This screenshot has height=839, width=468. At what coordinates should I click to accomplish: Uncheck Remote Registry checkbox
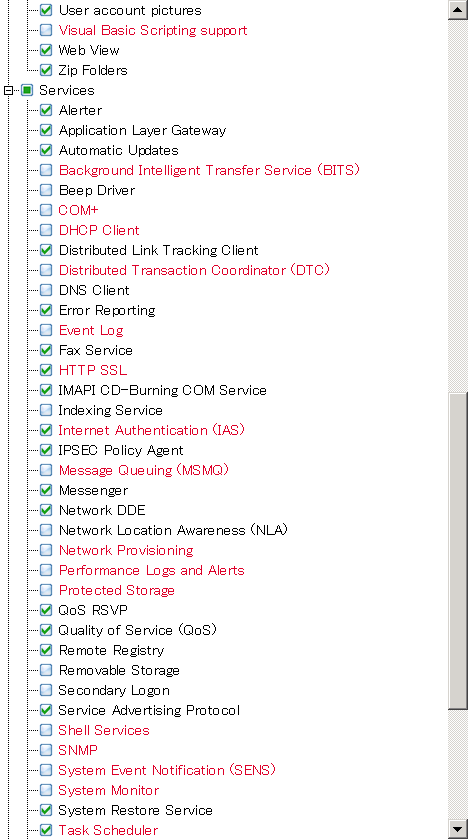point(47,650)
